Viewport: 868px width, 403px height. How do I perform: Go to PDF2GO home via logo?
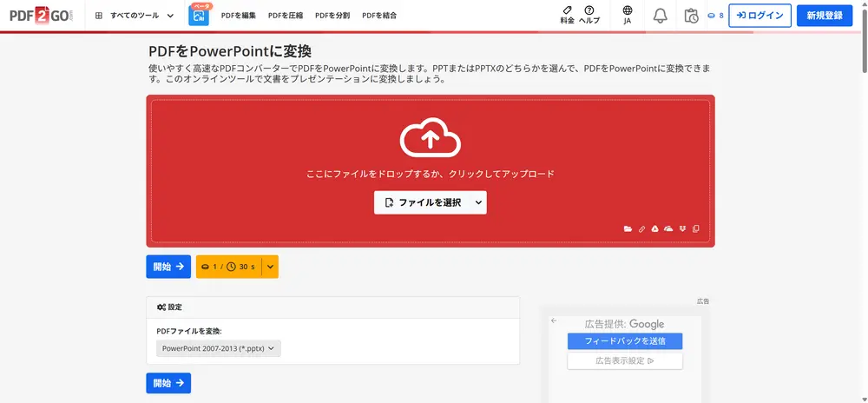[x=42, y=15]
